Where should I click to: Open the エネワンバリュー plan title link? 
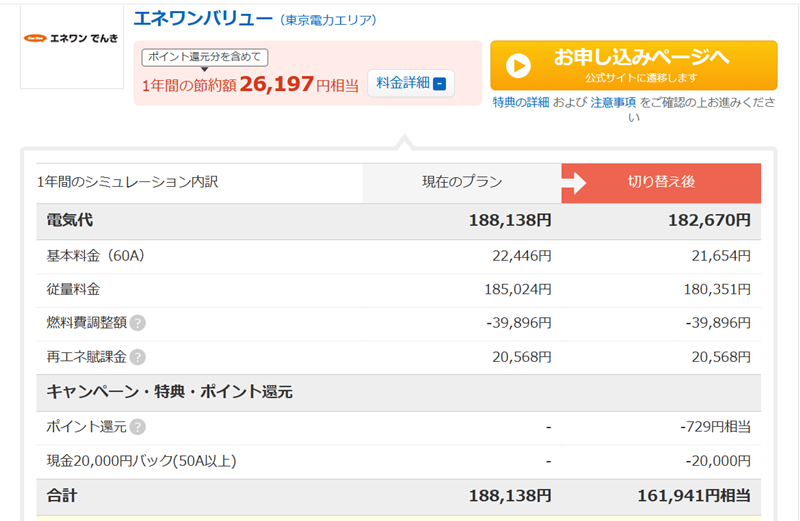click(203, 19)
